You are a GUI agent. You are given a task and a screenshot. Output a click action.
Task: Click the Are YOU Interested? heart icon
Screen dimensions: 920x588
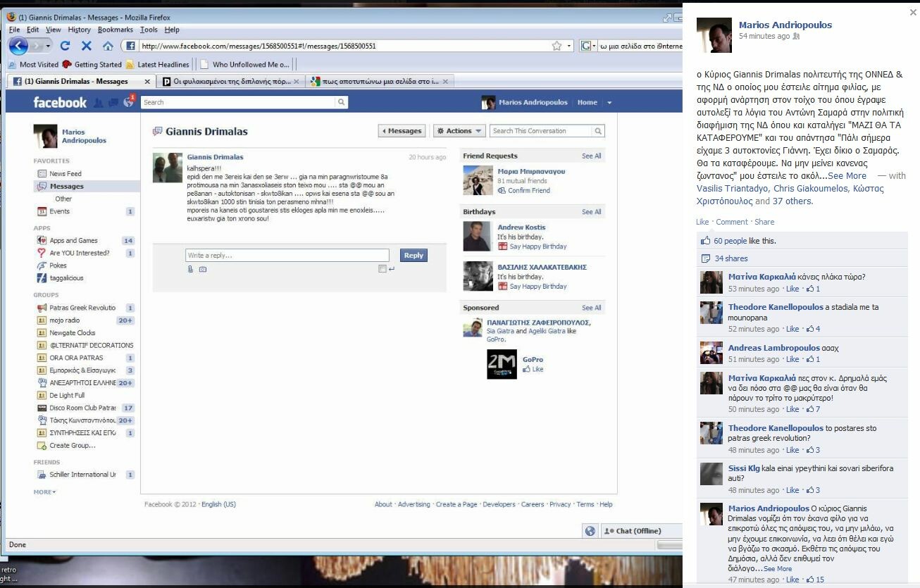(42, 254)
